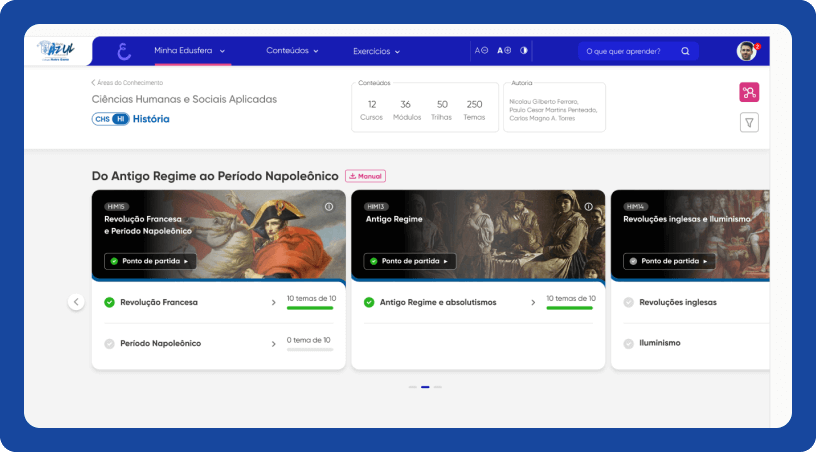Screen dimensions: 816x452
Task: Decrease the font size
Action: pyautogui.click(x=481, y=50)
